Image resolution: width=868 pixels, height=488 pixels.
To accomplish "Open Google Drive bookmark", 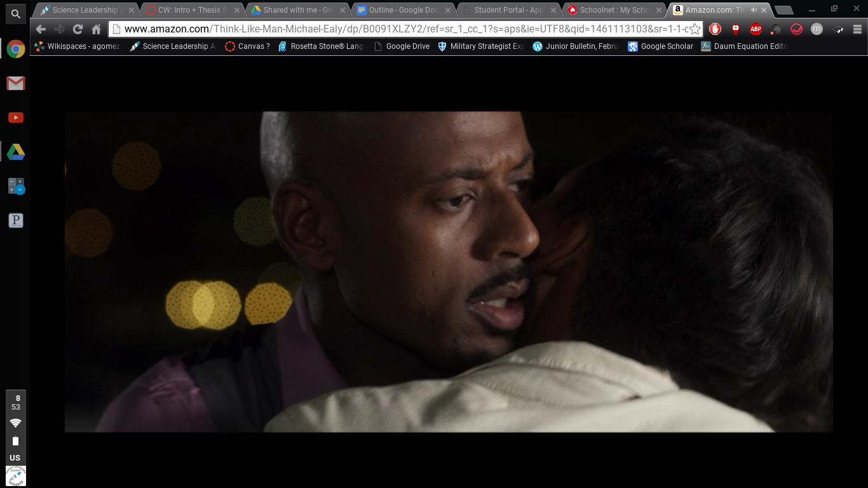I will tap(402, 46).
